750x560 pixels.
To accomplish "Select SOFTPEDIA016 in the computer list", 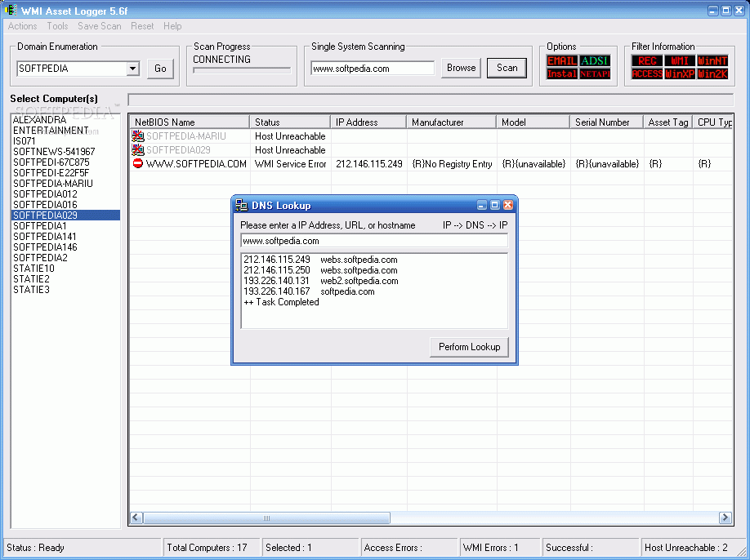I will point(65,205).
